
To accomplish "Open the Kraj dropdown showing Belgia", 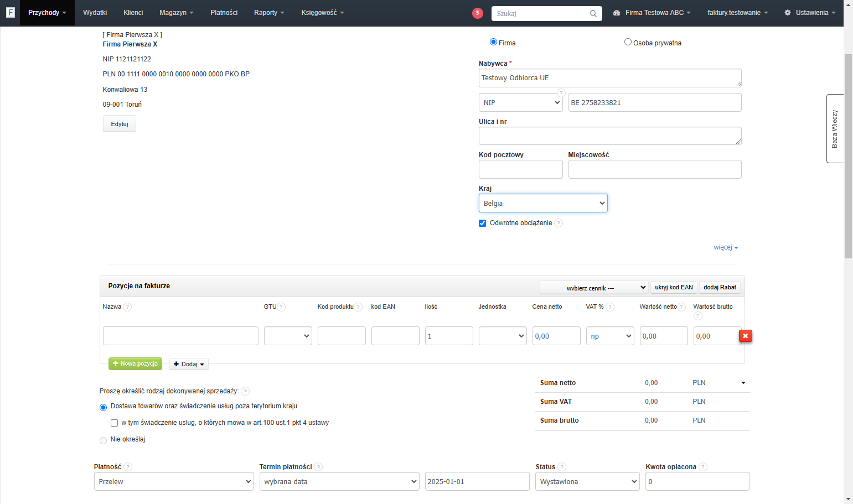I will coord(543,203).
